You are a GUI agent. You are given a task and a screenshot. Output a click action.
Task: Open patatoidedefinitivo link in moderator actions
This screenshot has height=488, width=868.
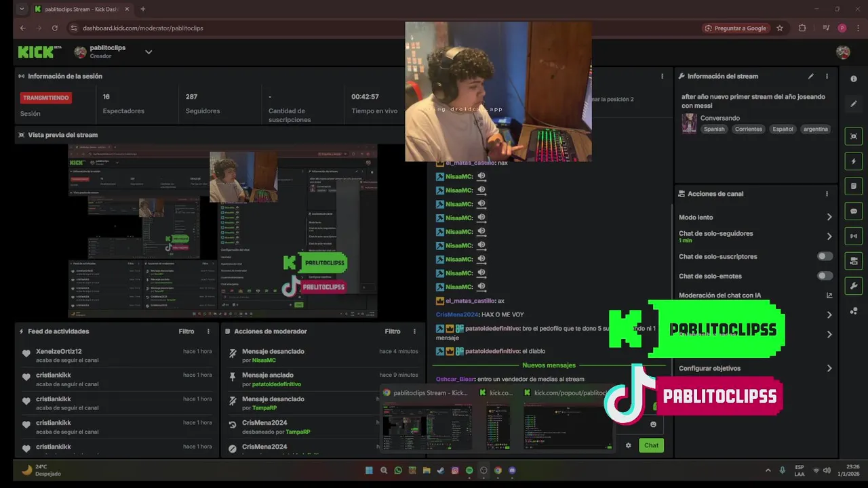pyautogui.click(x=277, y=384)
